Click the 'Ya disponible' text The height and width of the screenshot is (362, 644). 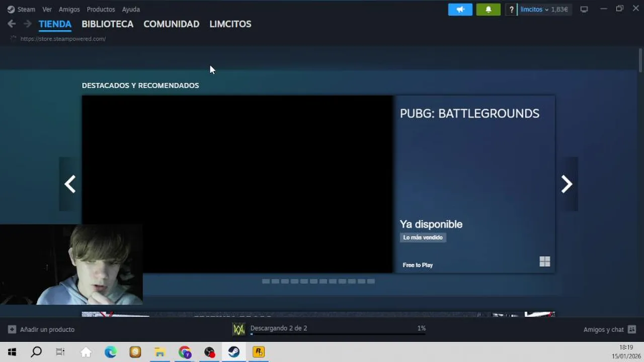tap(431, 224)
